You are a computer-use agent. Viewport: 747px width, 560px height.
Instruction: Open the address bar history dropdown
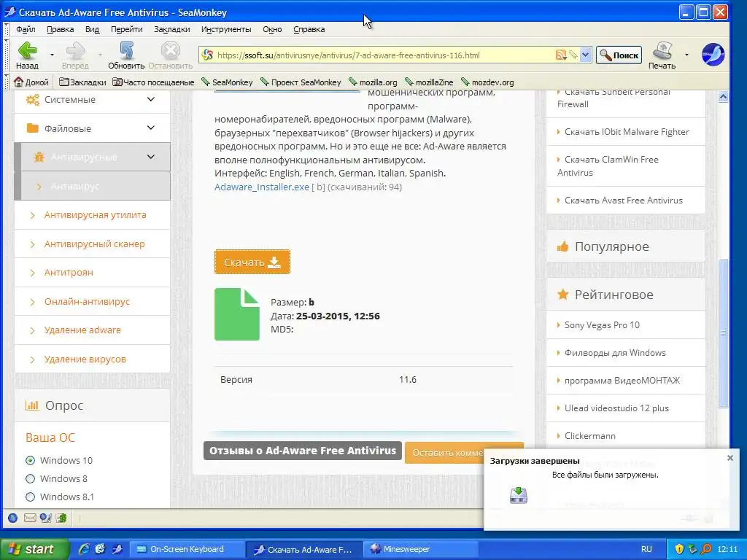tap(586, 55)
